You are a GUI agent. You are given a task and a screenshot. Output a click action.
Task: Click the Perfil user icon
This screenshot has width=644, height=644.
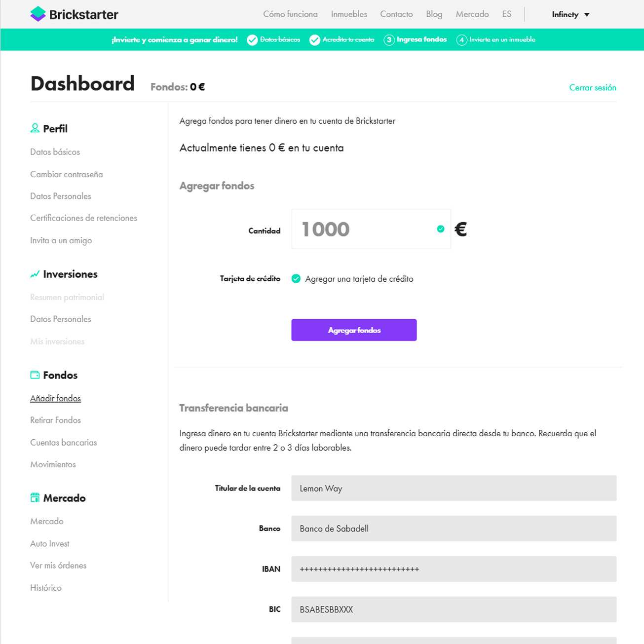(35, 128)
